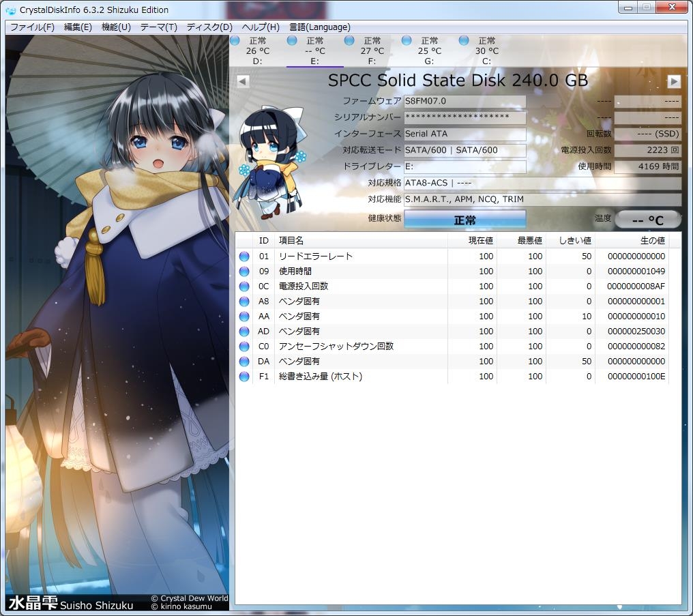Click the power-on hours 4169 時間 field

(647, 166)
